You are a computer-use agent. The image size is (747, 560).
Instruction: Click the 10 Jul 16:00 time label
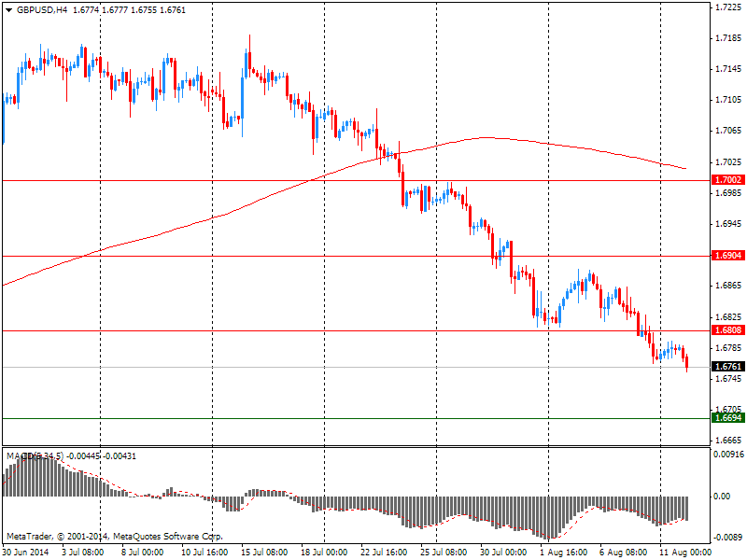[x=204, y=553]
